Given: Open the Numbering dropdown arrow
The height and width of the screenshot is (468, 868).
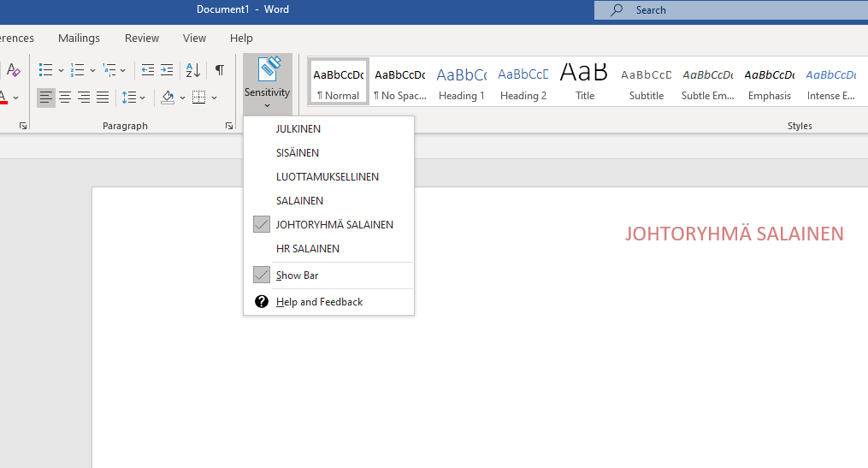Looking at the screenshot, I should [x=92, y=70].
